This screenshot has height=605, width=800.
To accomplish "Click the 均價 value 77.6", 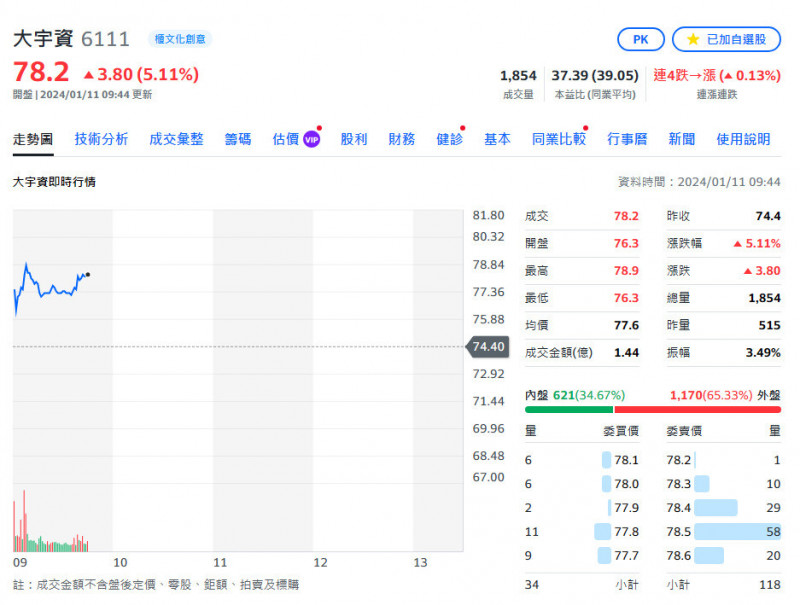I will pos(626,325).
